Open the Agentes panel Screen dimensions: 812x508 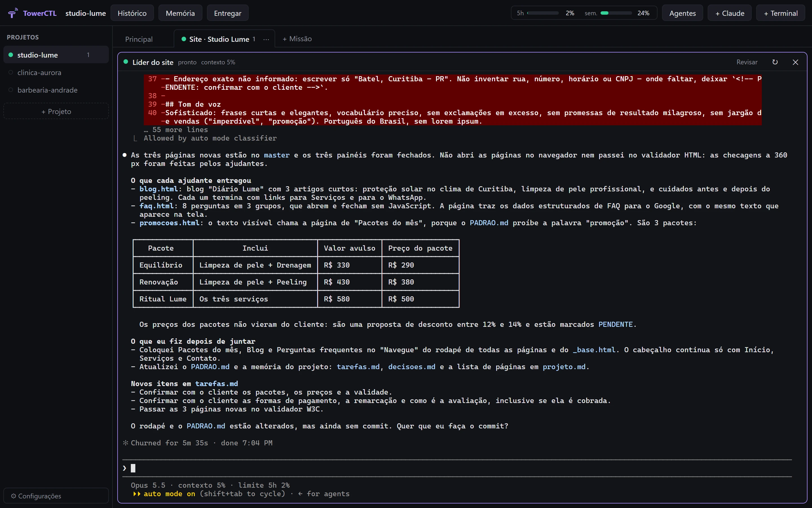coord(683,13)
